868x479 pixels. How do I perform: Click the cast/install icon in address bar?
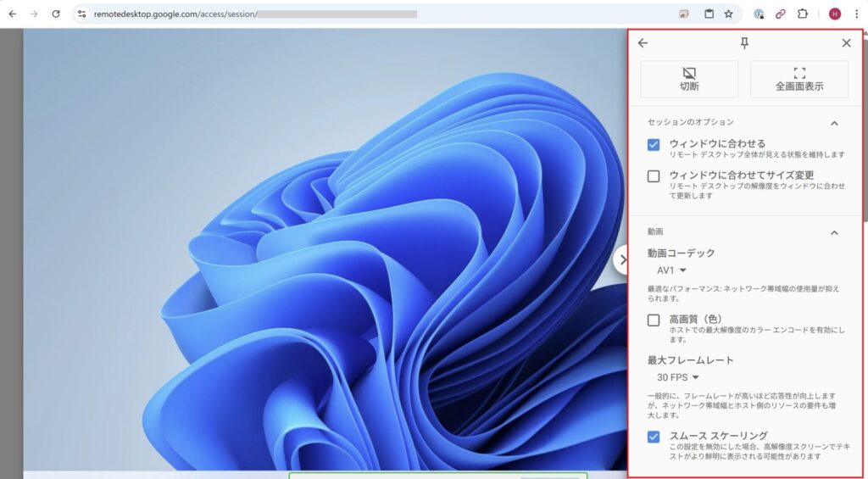coord(684,14)
